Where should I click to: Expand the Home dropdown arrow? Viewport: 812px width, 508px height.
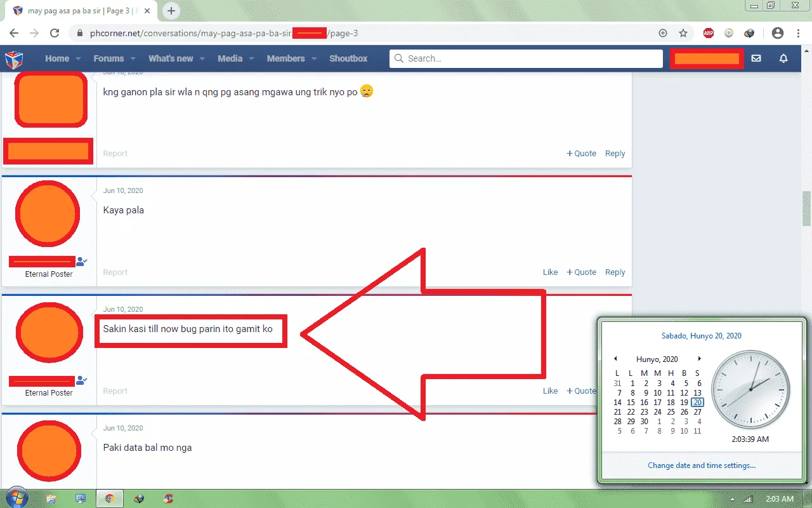(x=79, y=58)
